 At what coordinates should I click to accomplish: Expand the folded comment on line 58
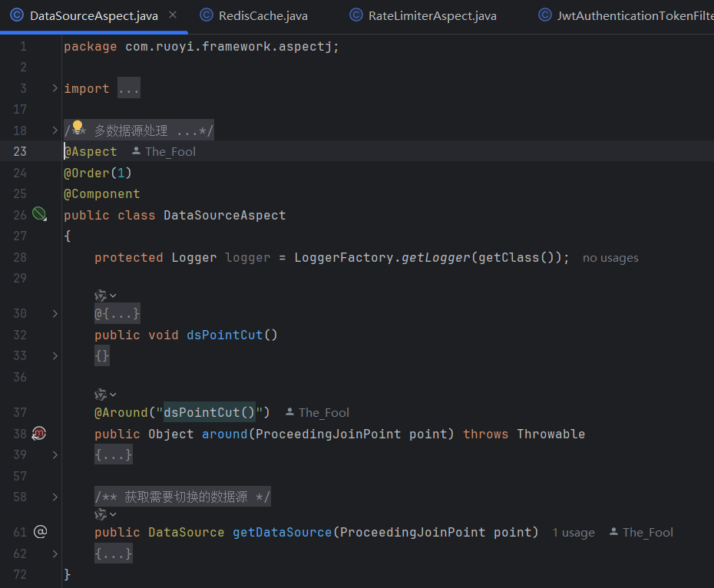tap(55, 497)
